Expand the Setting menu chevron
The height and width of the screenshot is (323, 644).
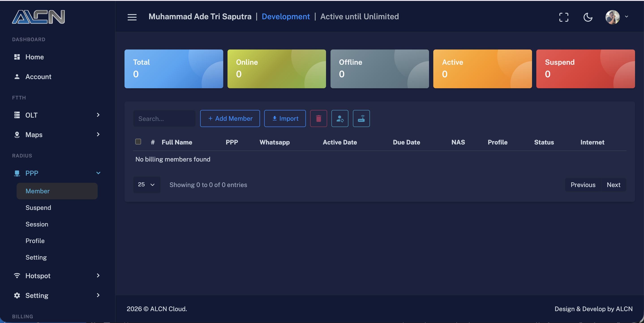click(x=98, y=295)
